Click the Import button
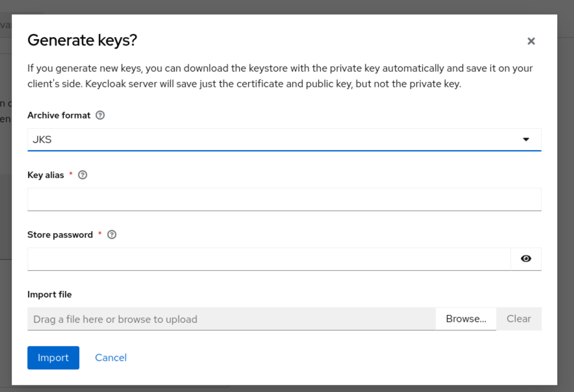This screenshot has width=574, height=392. [53, 358]
